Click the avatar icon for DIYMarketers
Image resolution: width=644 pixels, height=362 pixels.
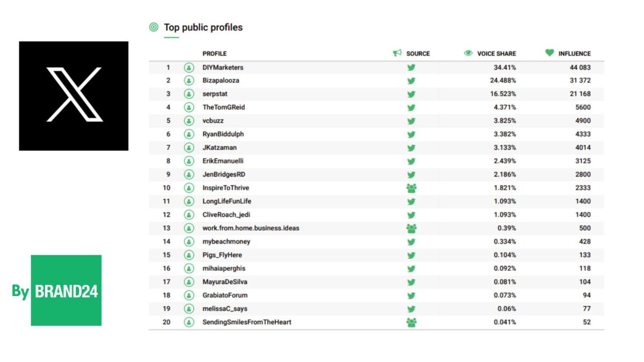coord(189,68)
